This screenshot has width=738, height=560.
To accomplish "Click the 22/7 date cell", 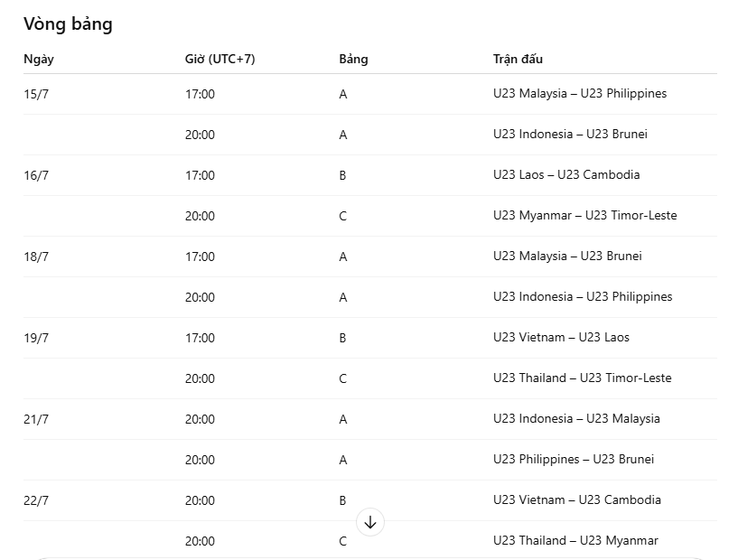I will (36, 500).
